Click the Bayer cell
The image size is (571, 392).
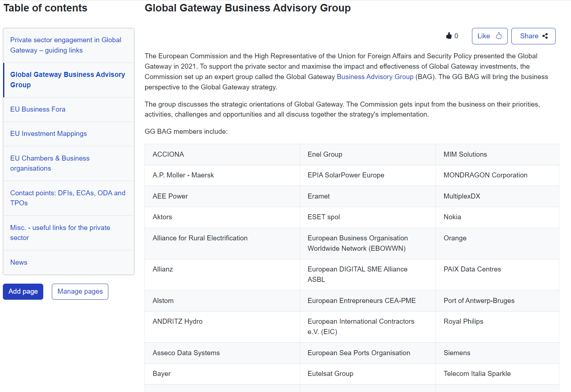tap(222, 374)
